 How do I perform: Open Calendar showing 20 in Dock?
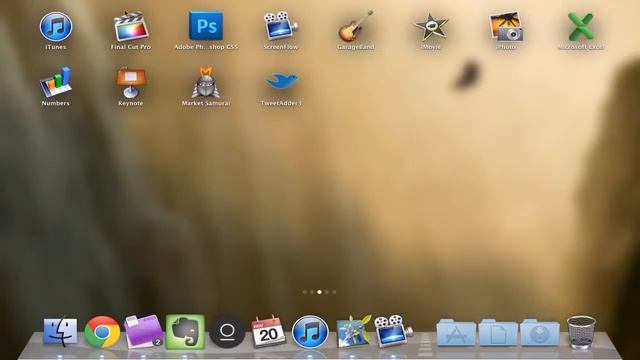[268, 331]
